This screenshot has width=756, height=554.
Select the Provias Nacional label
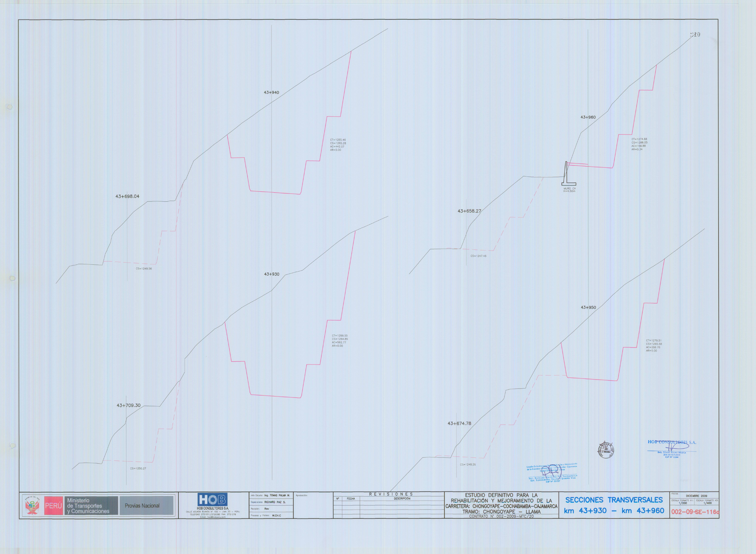coord(142,506)
